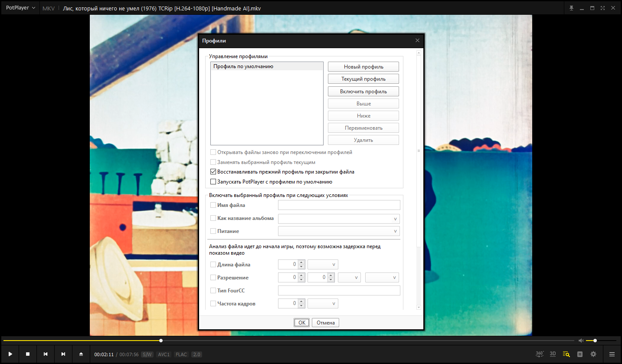Open the PotPlayer title menu dropdown
Viewport: 622px width, 364px height.
coord(20,8)
